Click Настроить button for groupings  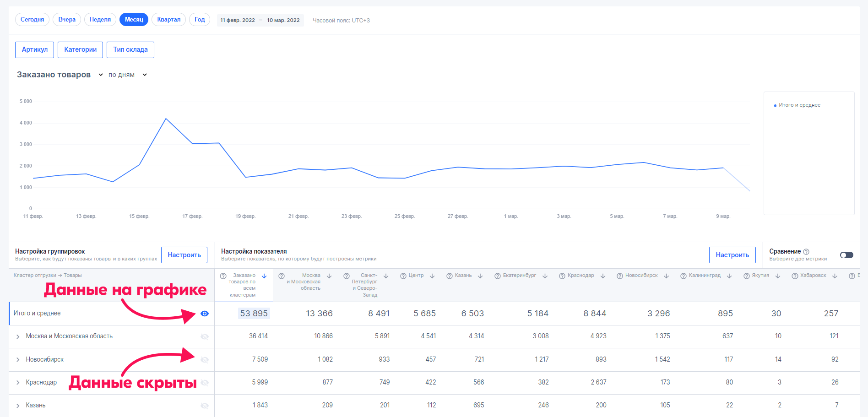(x=184, y=255)
